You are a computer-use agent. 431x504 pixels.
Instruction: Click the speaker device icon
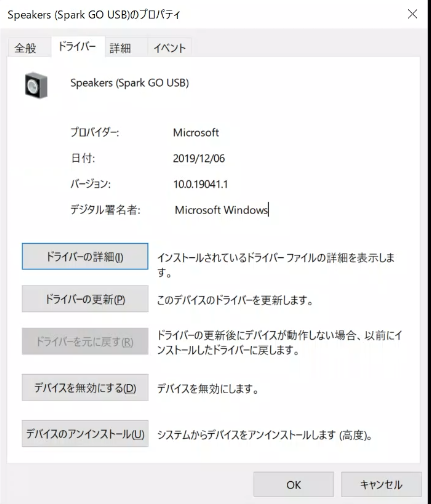(36, 85)
